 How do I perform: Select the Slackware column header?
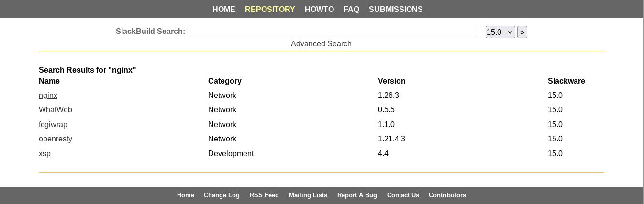tap(566, 81)
